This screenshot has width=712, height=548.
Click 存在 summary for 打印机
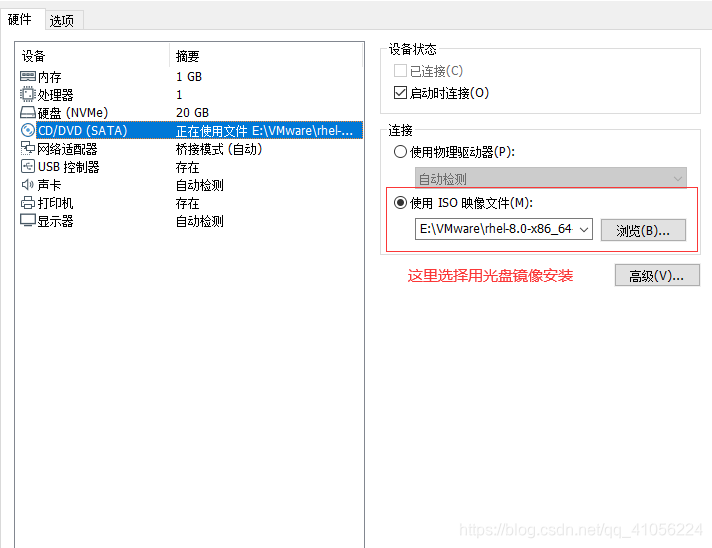point(188,203)
